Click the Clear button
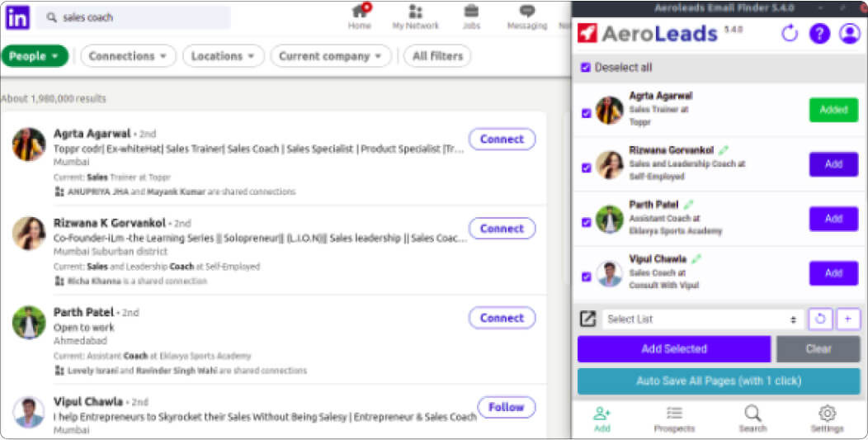The width and height of the screenshot is (868, 440). [x=818, y=349]
